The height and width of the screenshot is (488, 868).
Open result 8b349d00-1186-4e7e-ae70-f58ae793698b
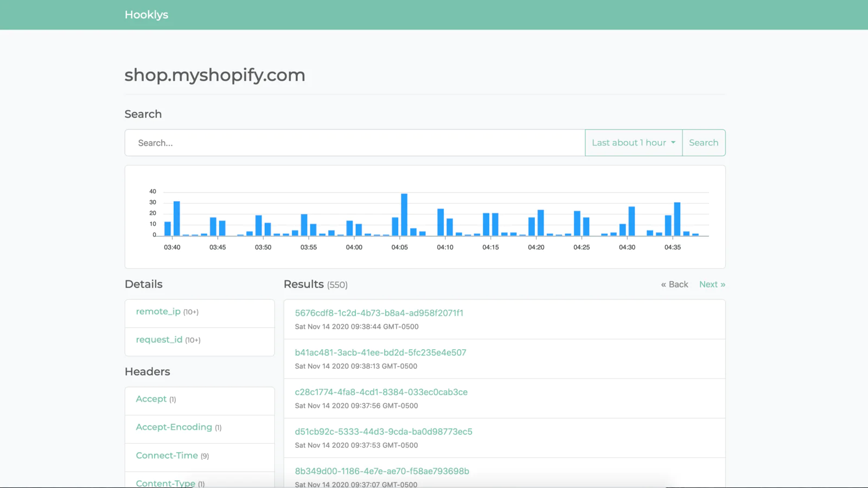[x=381, y=471]
